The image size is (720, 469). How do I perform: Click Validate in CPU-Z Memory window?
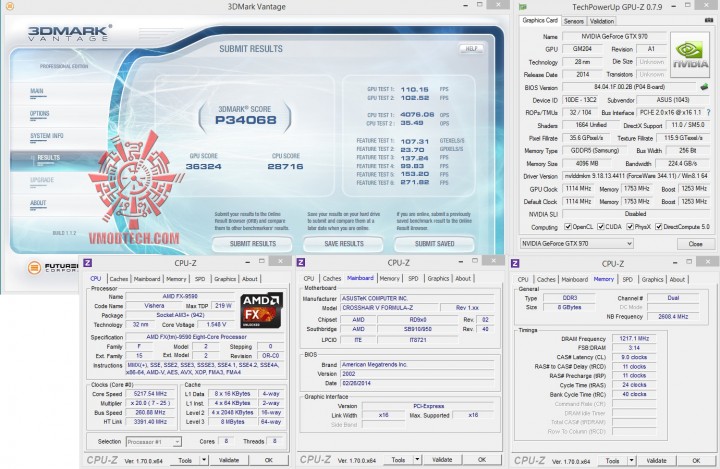click(x=657, y=460)
